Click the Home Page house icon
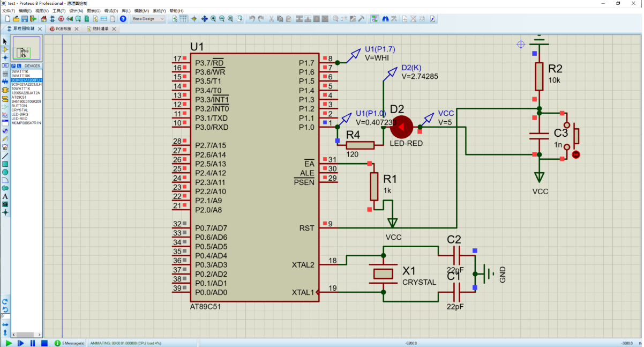 (43, 19)
